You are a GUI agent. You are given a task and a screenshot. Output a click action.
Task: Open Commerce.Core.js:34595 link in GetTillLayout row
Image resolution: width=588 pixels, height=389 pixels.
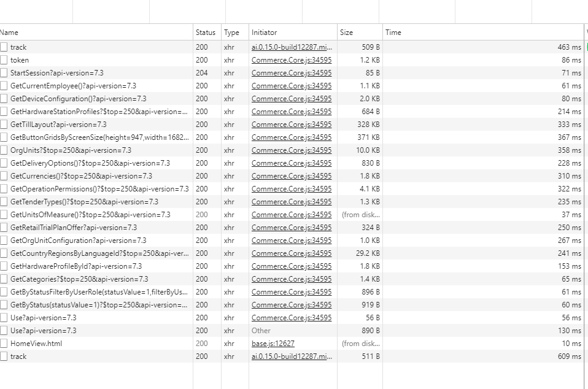[x=292, y=125]
